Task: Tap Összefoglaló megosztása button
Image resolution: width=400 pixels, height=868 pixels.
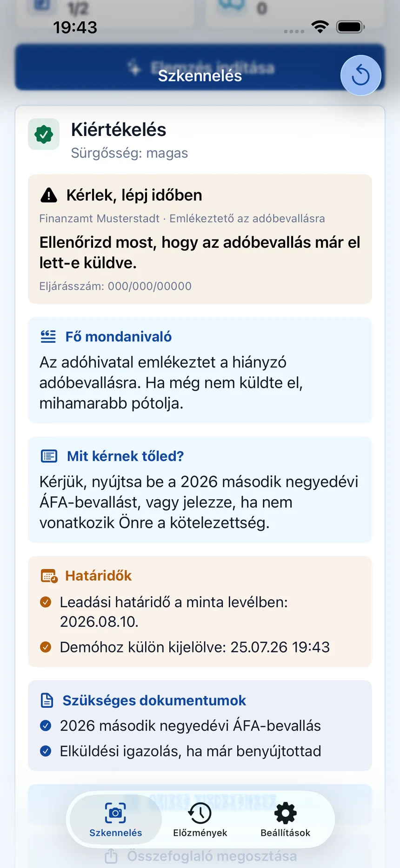Action: 200,856
